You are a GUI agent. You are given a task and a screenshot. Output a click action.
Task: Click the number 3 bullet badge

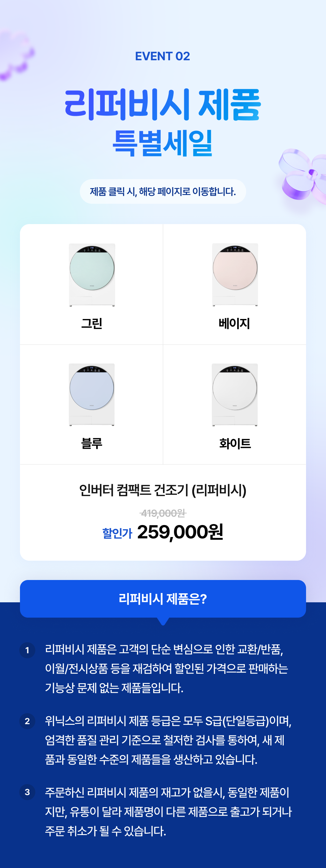tap(27, 792)
